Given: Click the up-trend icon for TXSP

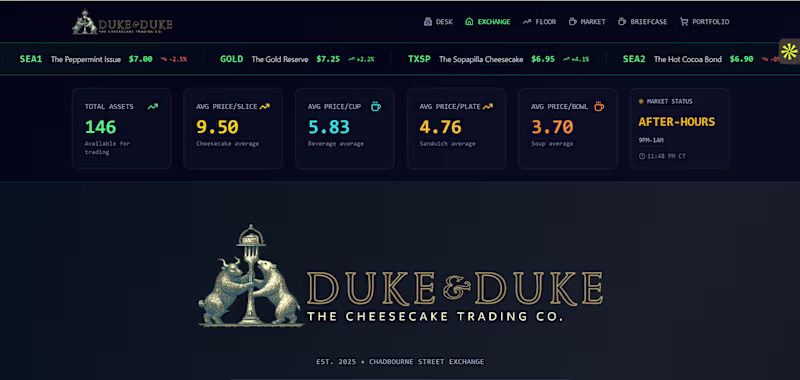Looking at the screenshot, I should (566, 59).
